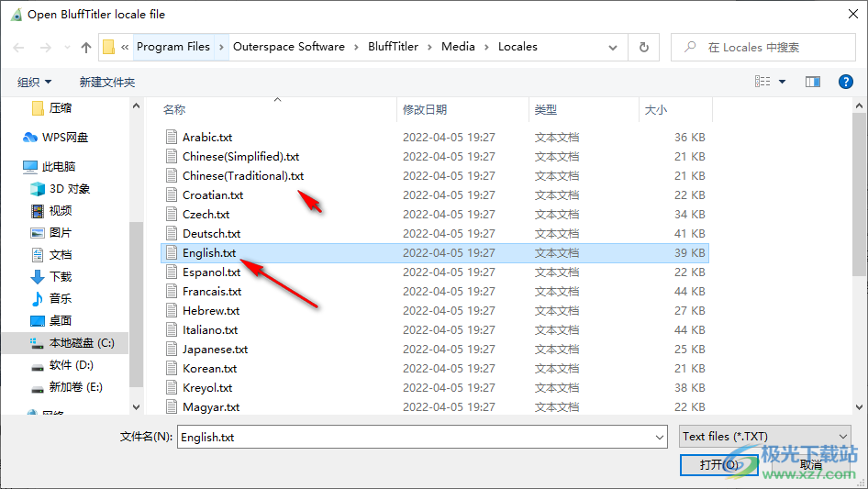
Task: Select 3D 对象 folder in sidebar
Action: (69, 189)
